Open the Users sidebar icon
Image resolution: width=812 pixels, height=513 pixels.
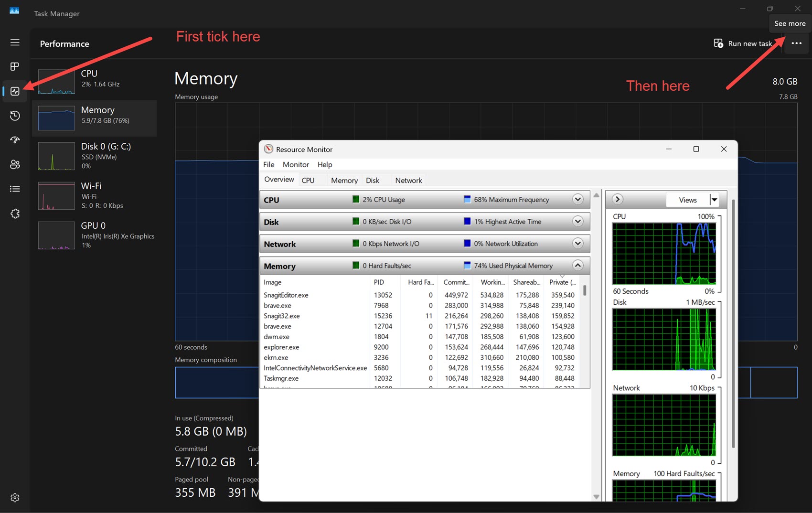click(x=15, y=164)
